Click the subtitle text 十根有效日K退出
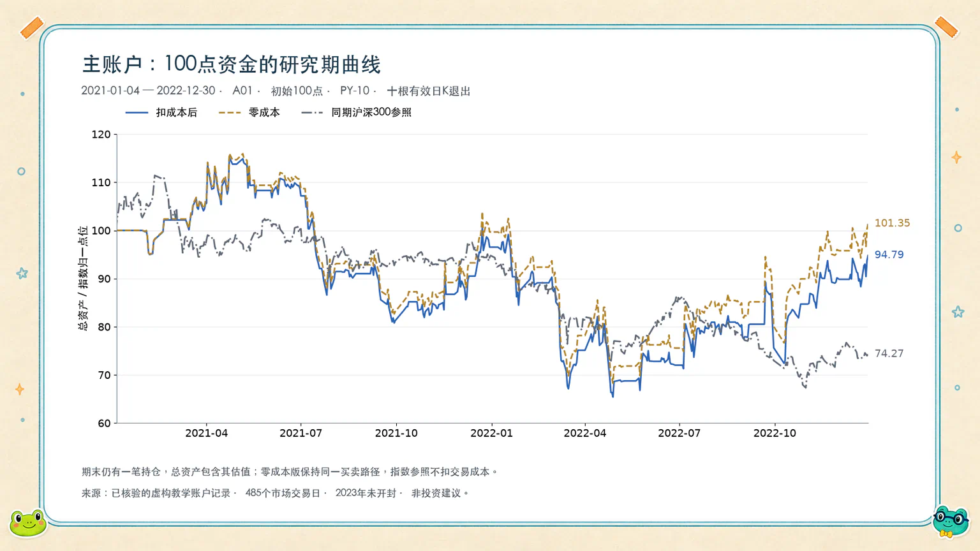Screen dimensions: 980x551 (429, 91)
